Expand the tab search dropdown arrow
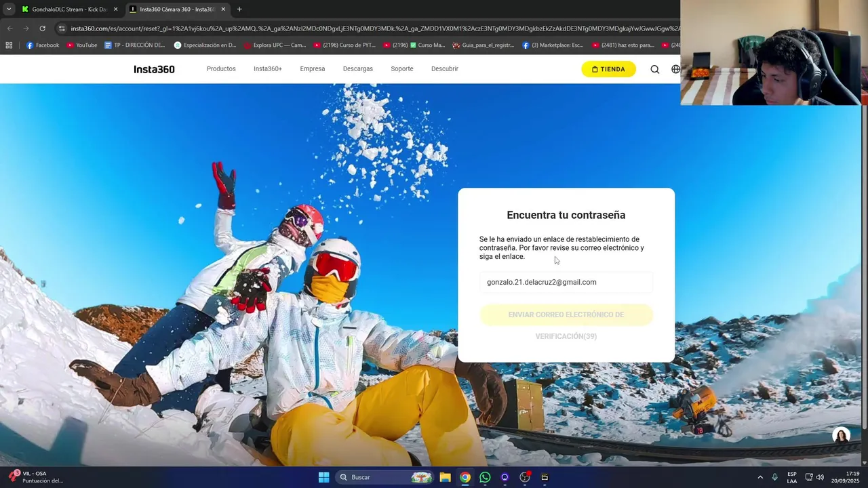Viewport: 868px width, 488px height. pyautogui.click(x=9, y=9)
